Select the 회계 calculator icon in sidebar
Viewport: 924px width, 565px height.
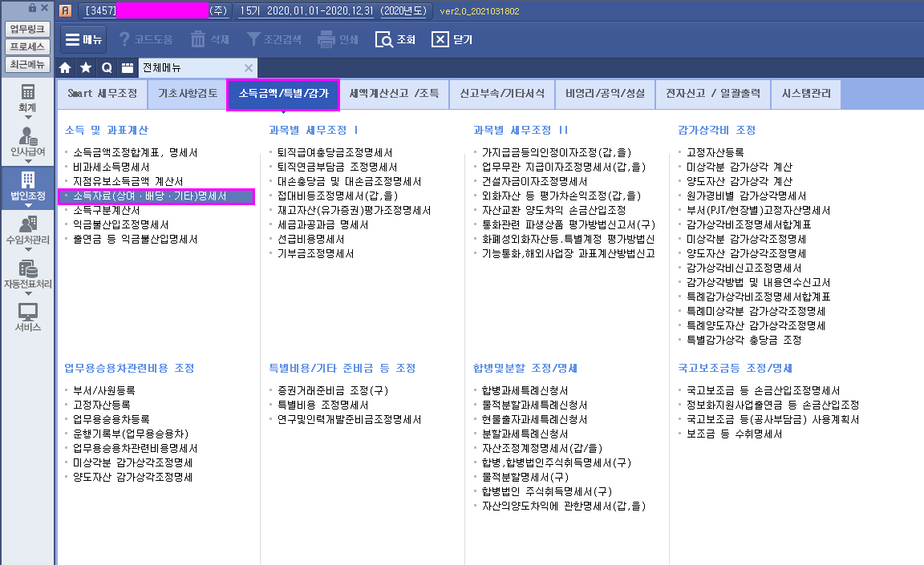(28, 91)
